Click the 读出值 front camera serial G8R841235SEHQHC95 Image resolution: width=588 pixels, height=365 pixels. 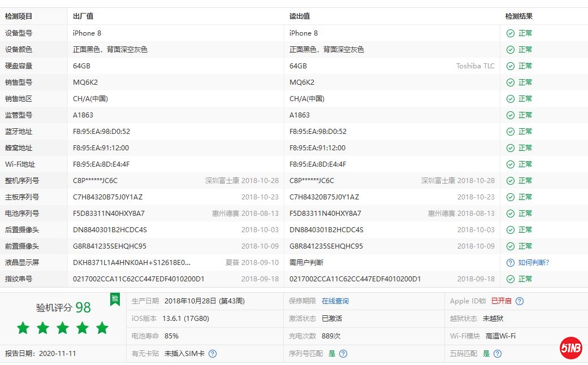point(326,246)
